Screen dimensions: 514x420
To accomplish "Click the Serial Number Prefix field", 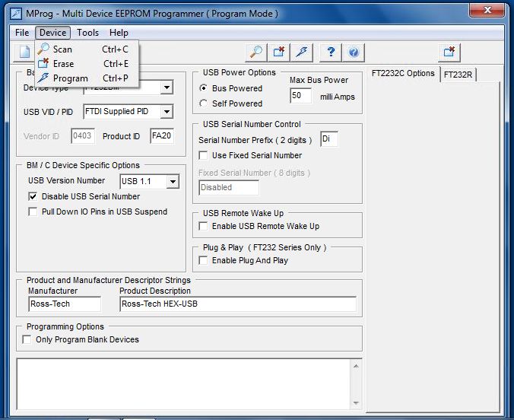I will tap(328, 139).
